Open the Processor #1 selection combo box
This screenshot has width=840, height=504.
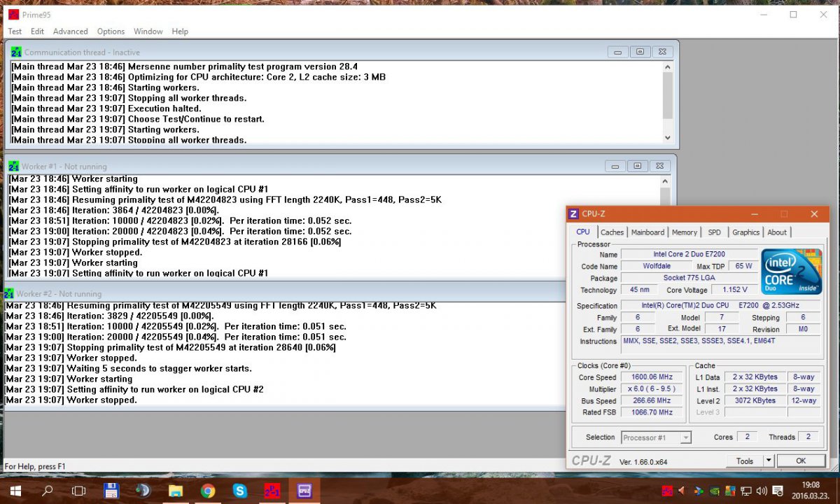[x=656, y=437]
